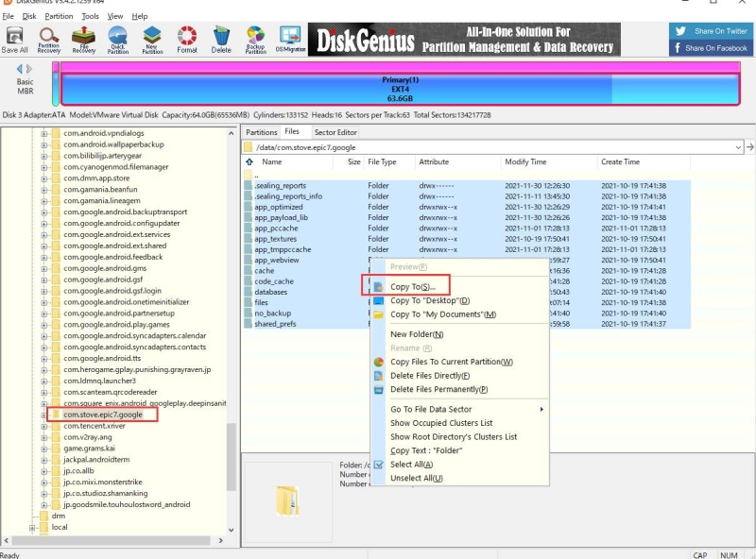Open the path bar dropdown arrow

(738, 147)
